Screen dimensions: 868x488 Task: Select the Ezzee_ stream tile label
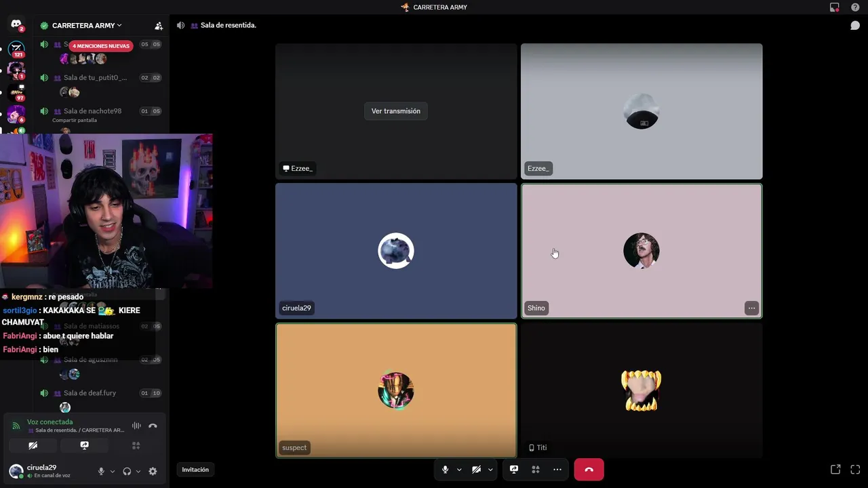point(298,168)
